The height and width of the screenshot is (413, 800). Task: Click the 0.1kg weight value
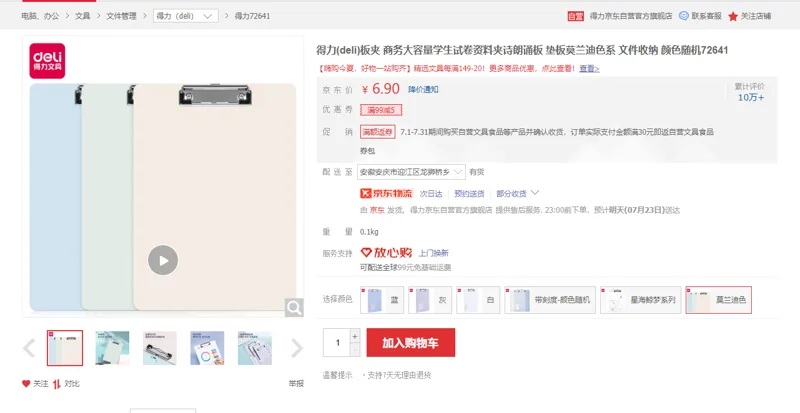[x=369, y=232]
